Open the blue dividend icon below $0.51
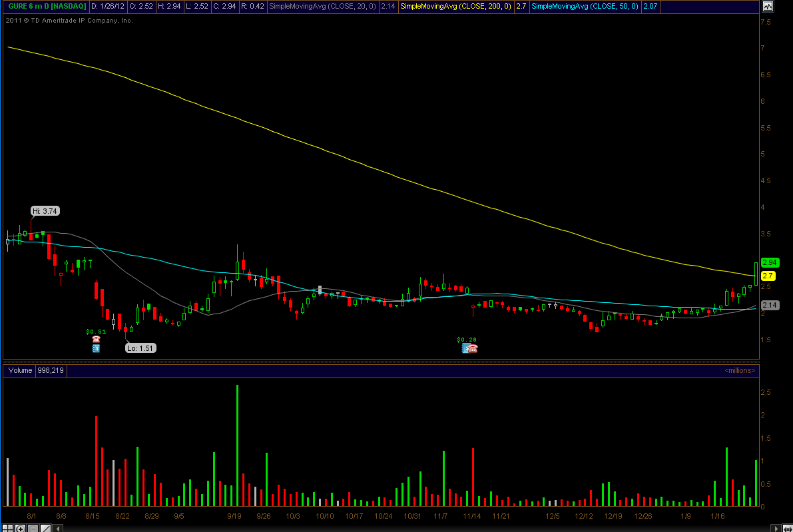This screenshot has height=532, width=793. pyautogui.click(x=96, y=348)
